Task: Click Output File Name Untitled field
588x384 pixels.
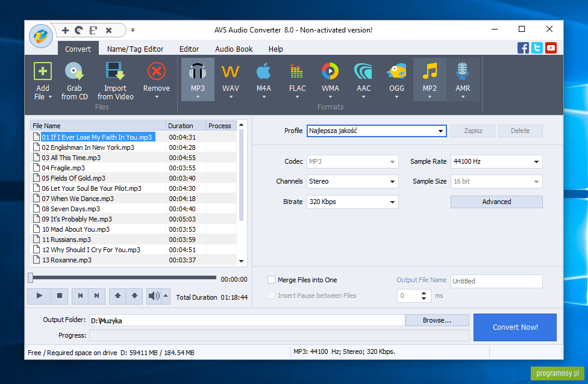Action: [496, 281]
